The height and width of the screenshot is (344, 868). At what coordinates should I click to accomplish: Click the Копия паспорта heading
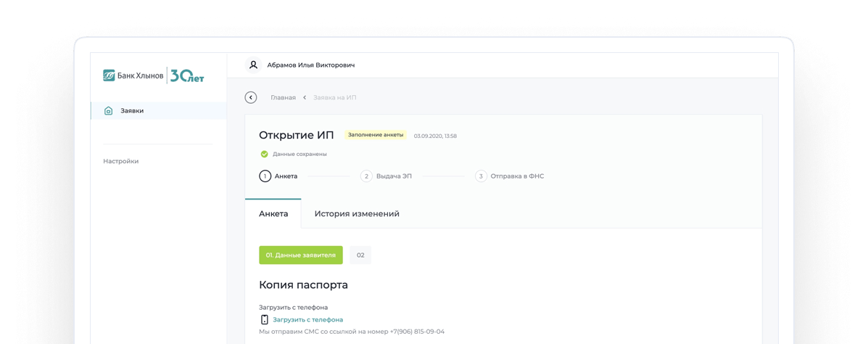pos(303,285)
